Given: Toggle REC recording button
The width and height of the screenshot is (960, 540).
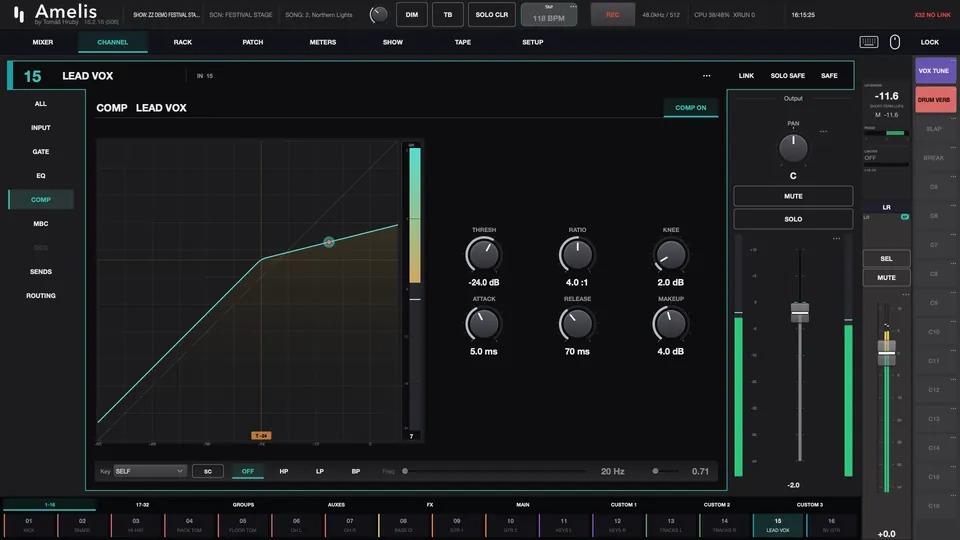Looking at the screenshot, I should (x=612, y=15).
